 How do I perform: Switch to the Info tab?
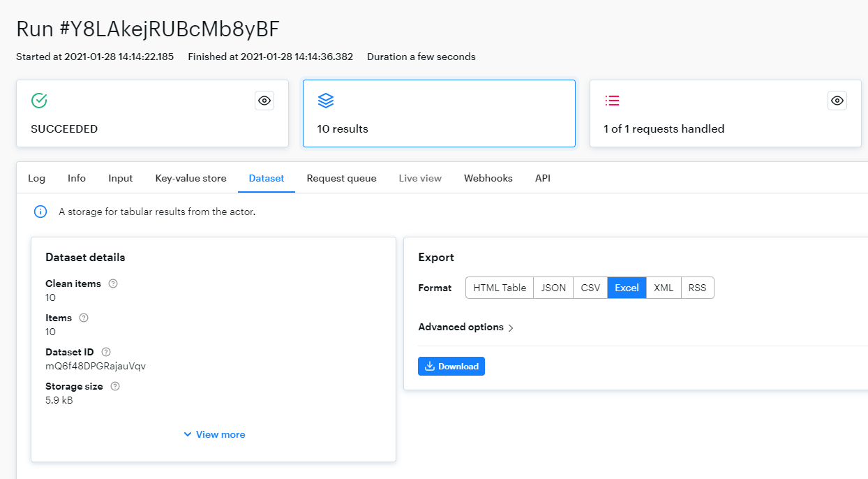77,178
